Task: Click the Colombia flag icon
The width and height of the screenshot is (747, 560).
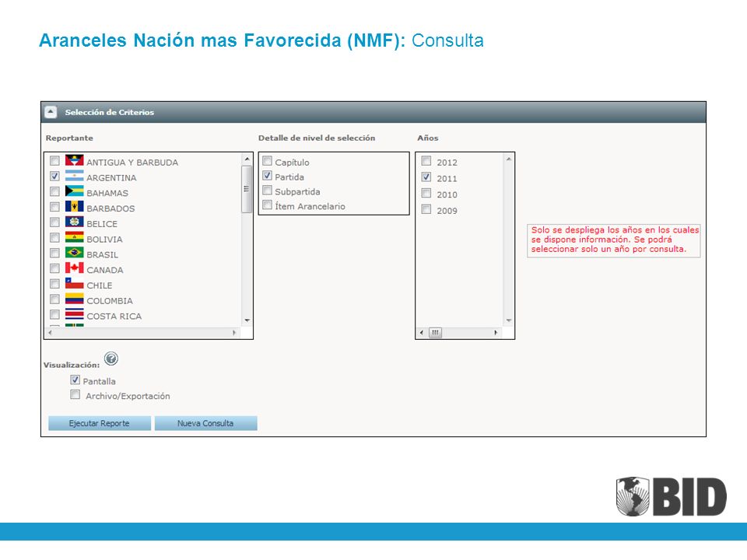Action: [75, 299]
